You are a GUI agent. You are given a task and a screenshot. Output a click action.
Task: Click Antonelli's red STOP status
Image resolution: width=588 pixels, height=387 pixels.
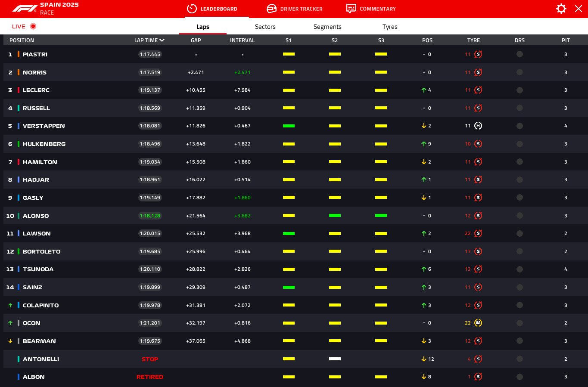150,359
